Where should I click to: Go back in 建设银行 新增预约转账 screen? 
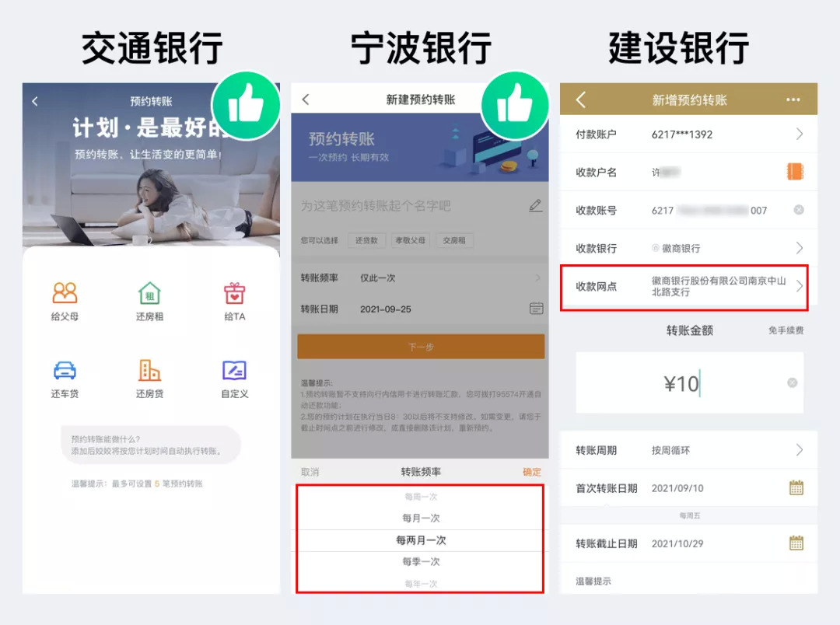(x=581, y=100)
